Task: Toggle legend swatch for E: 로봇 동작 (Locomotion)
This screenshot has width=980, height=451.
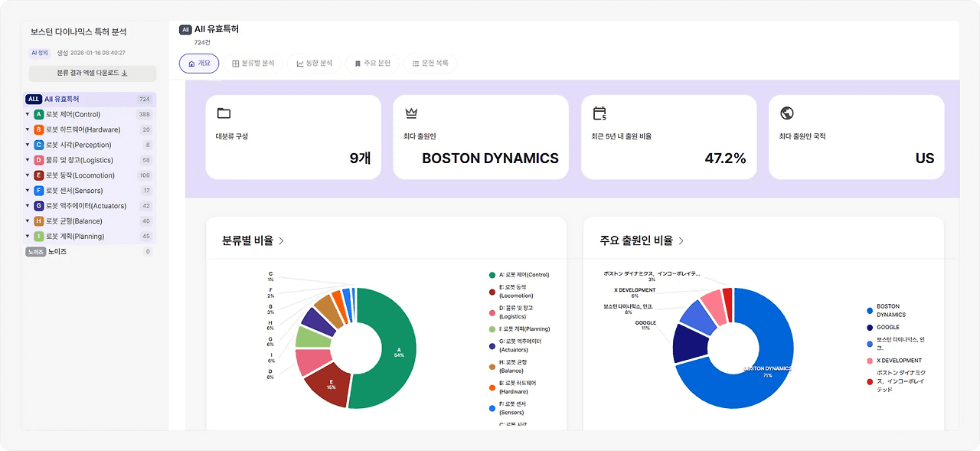Action: coord(492,292)
